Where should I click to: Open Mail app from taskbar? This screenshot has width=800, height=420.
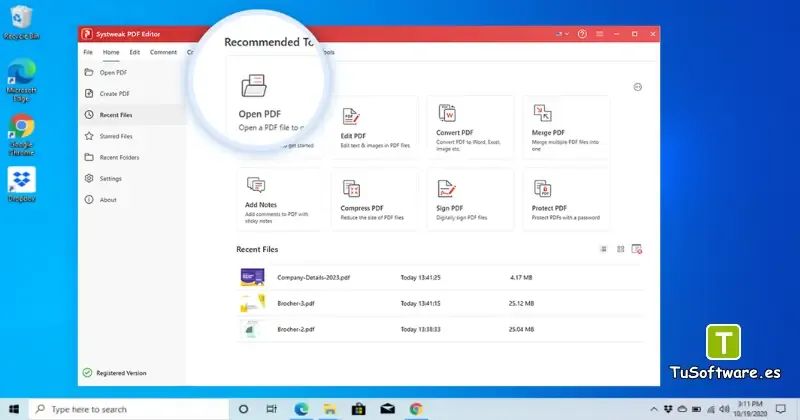[x=388, y=409]
